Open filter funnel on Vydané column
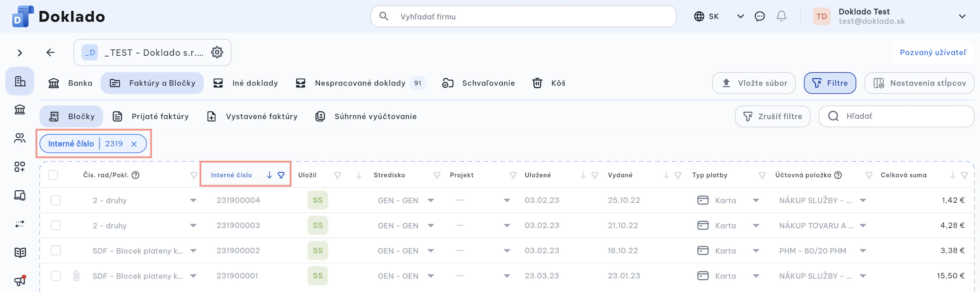 tap(678, 175)
